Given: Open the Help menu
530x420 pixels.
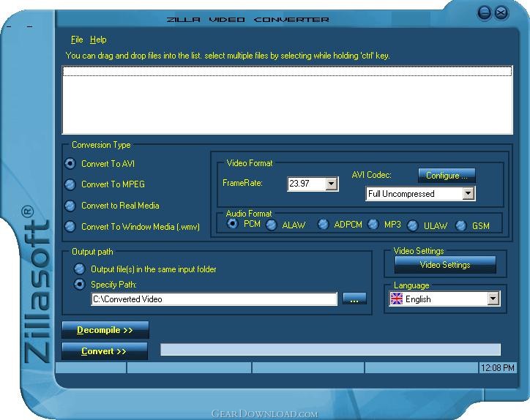Looking at the screenshot, I should coord(98,40).
